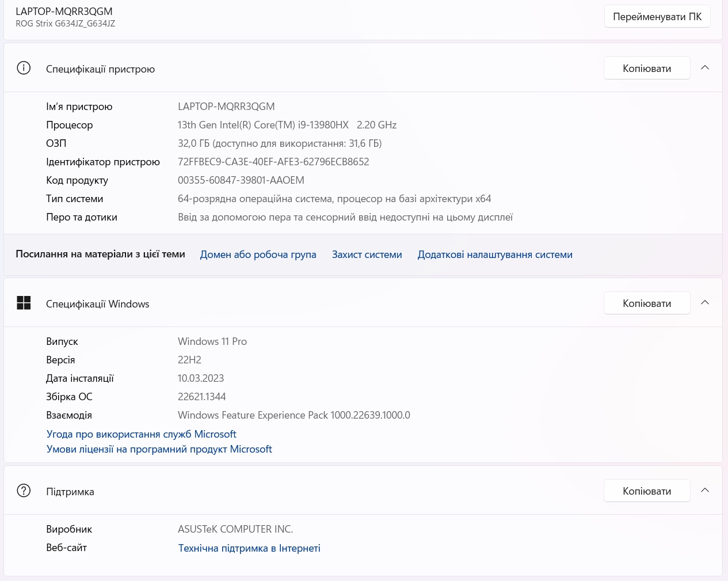Viewport: 728px width, 581px height.
Task: Copy device specifications with Копіювати button
Action: [646, 69]
